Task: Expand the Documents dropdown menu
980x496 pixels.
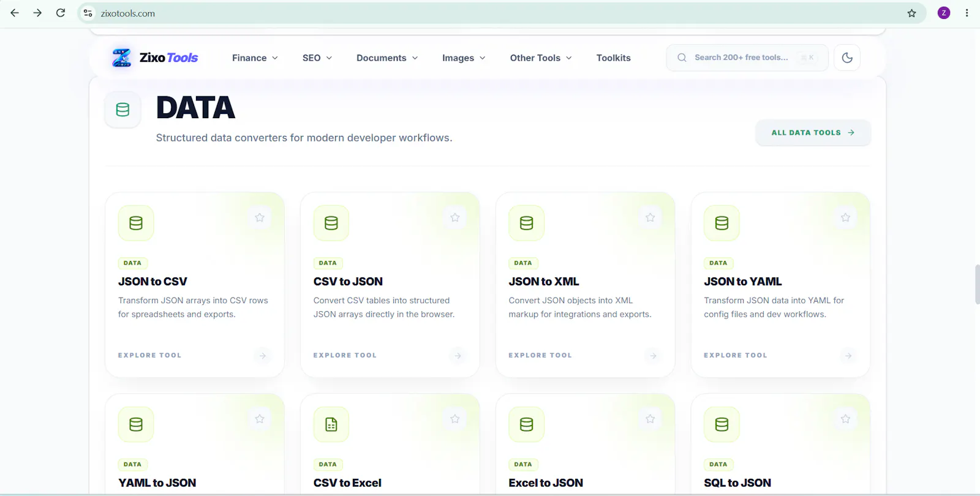Action: pos(387,58)
